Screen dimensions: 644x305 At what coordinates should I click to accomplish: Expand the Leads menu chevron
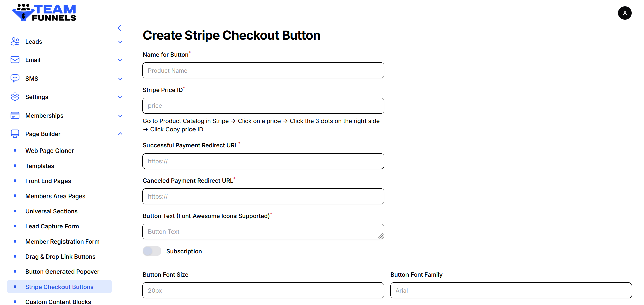pyautogui.click(x=120, y=42)
